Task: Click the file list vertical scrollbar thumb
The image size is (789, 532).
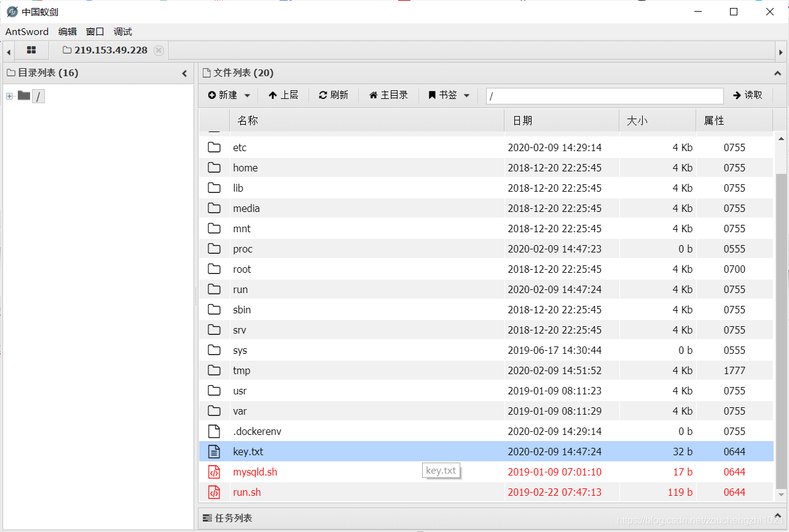Action: tap(781, 332)
